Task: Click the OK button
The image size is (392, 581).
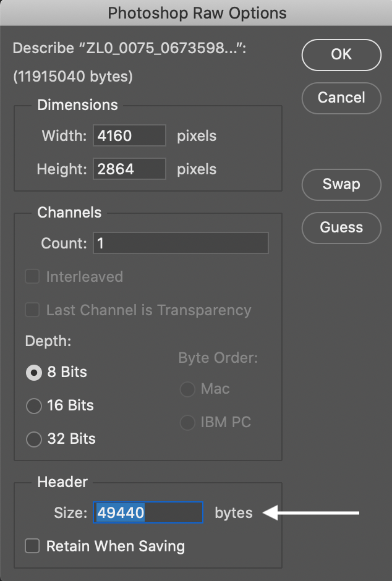Action: point(341,54)
